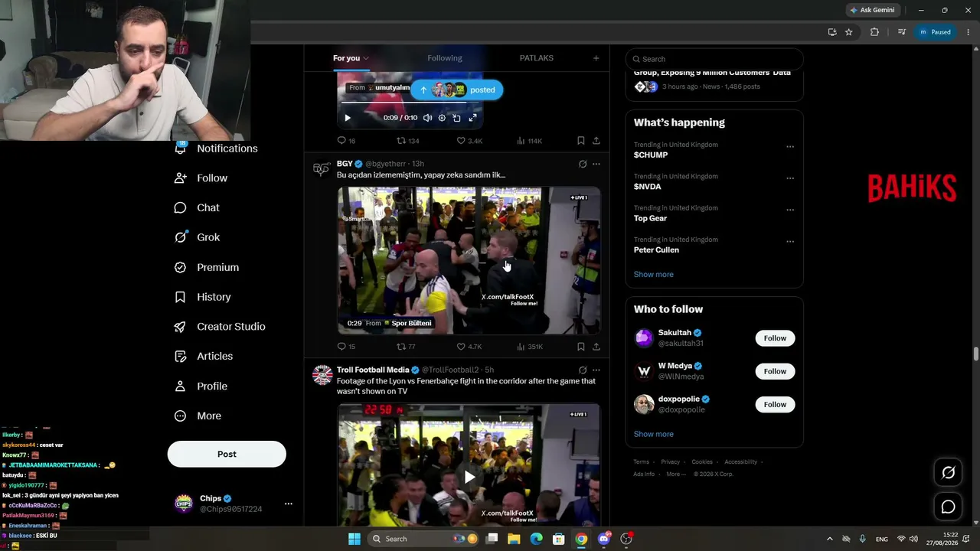Open picture-in-picture for the top video
This screenshot has height=551, width=980.
coord(456,118)
